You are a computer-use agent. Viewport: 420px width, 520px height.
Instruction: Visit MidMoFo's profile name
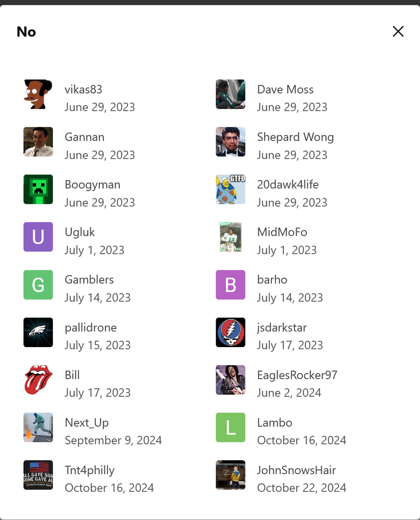pos(282,232)
